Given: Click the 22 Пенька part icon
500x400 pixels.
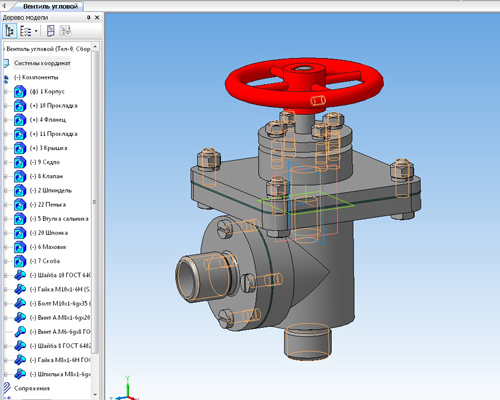Looking at the screenshot, I should tap(20, 205).
